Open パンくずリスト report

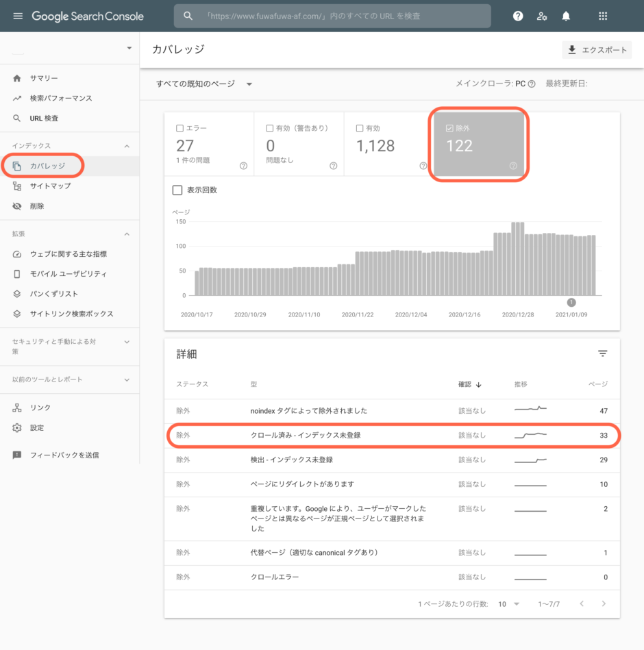coord(54,294)
